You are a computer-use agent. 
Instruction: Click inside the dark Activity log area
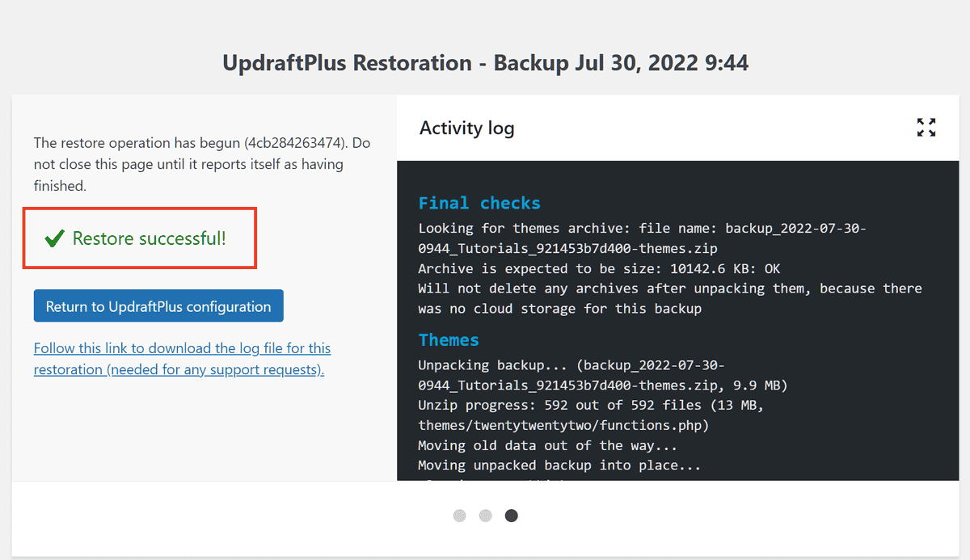point(677,323)
